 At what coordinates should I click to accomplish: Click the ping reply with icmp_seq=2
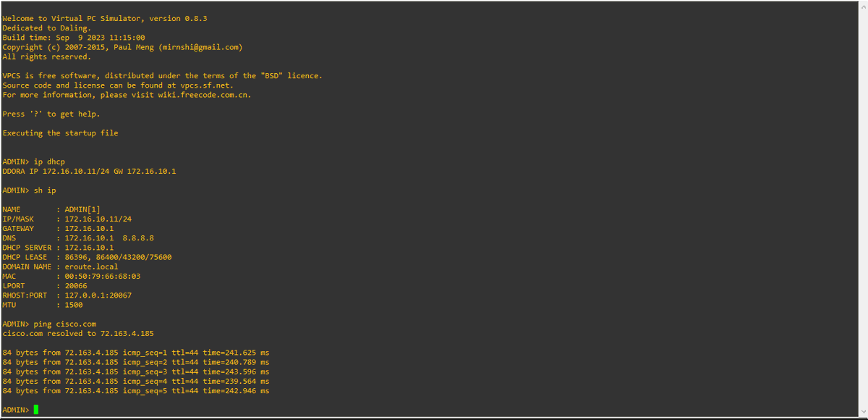(x=136, y=362)
